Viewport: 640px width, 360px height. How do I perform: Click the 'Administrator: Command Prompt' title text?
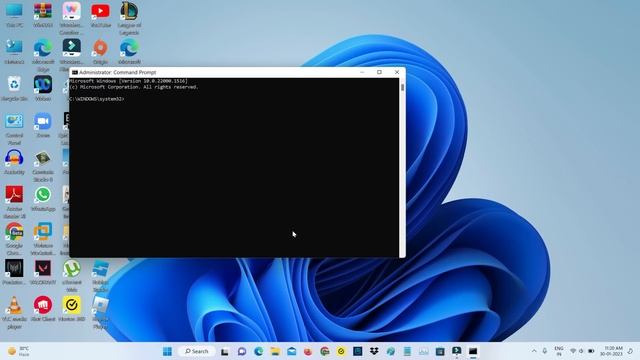click(118, 72)
